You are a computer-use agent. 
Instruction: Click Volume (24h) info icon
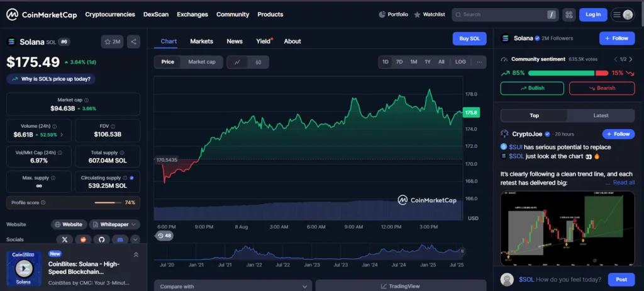coord(55,127)
